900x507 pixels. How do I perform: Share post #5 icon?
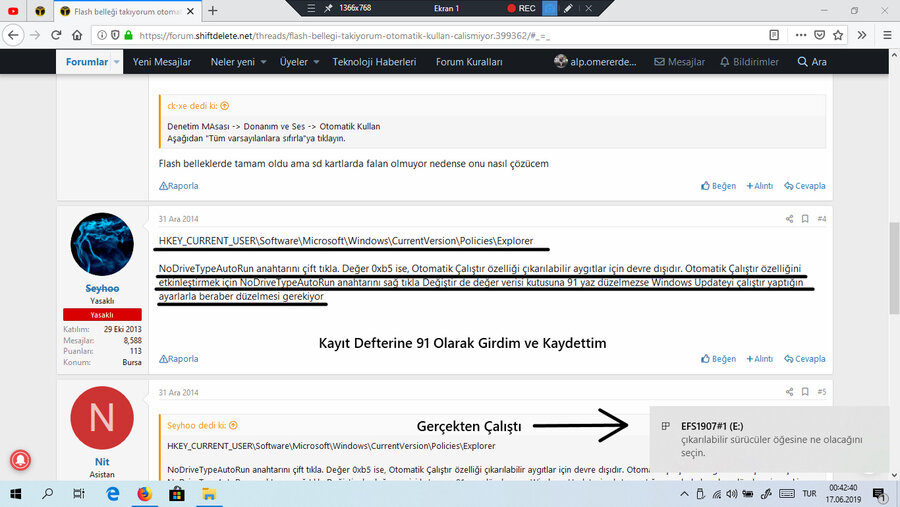(789, 392)
